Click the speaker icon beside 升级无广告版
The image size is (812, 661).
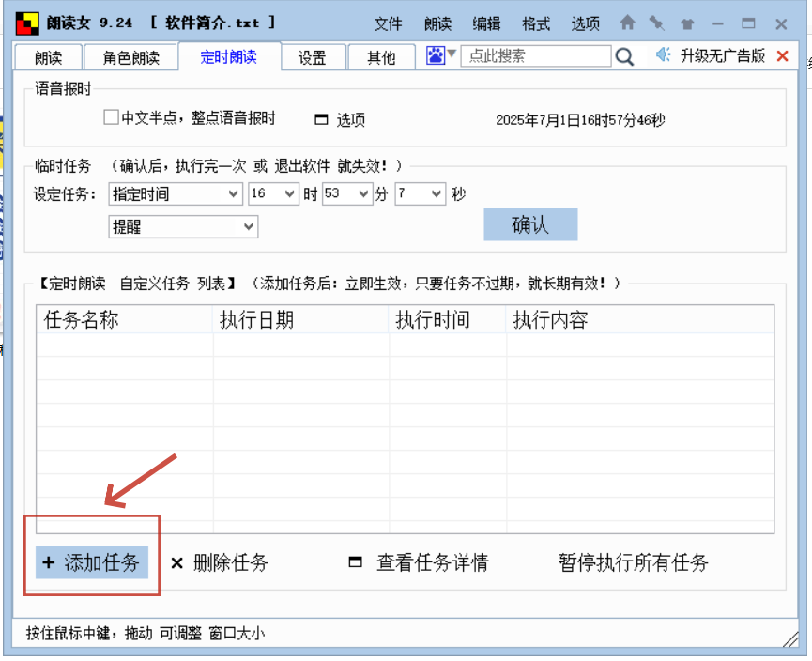coord(662,56)
